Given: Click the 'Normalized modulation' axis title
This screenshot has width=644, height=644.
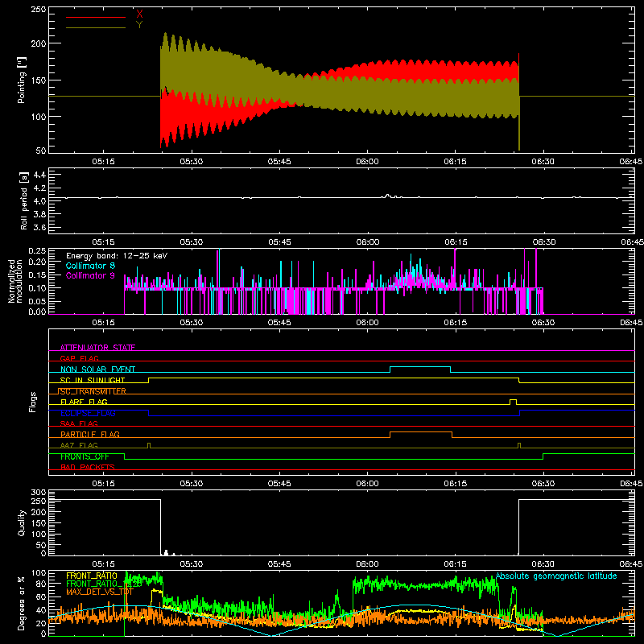Looking at the screenshot, I should 15,281.
